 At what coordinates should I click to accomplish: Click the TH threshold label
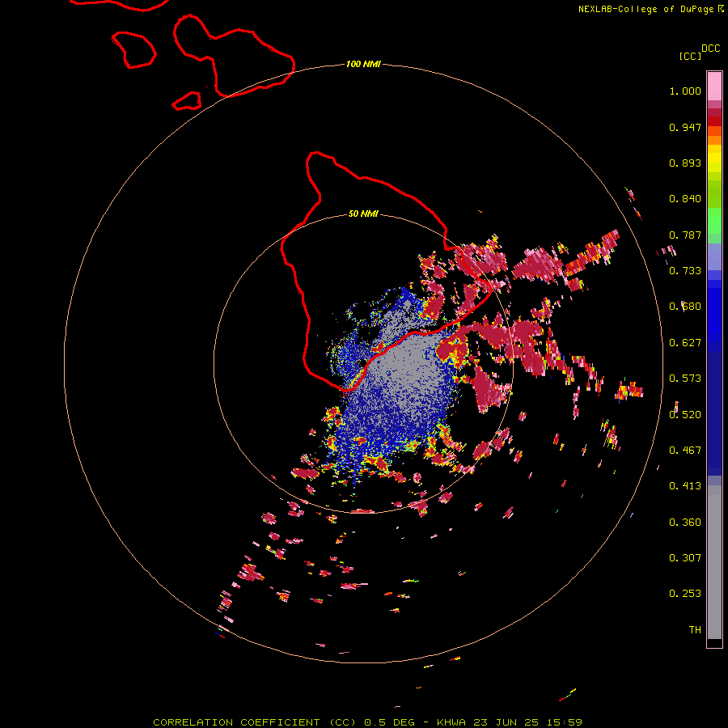point(695,630)
